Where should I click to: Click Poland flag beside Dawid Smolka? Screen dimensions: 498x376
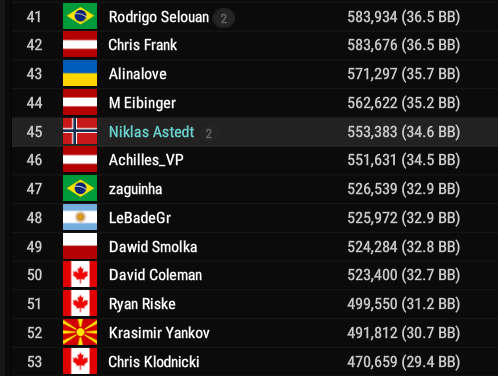click(x=80, y=246)
